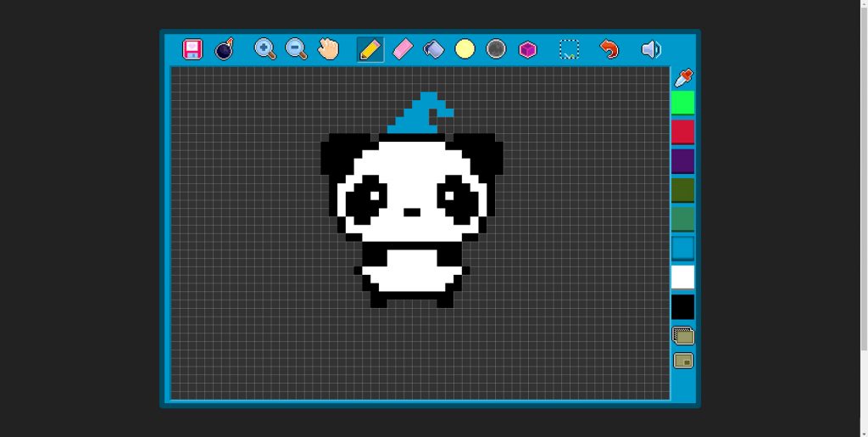This screenshot has height=437, width=868.
Task: Click the panda's black nose pixel
Action: coord(412,212)
